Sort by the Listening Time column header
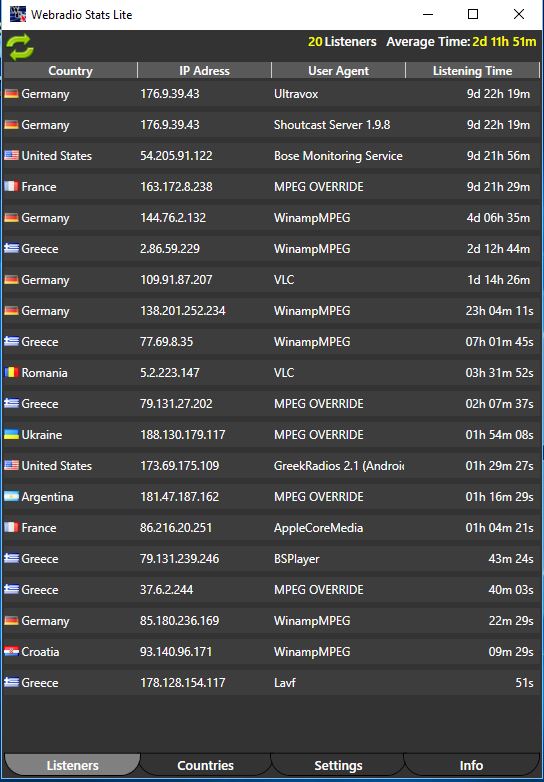 pos(472,70)
